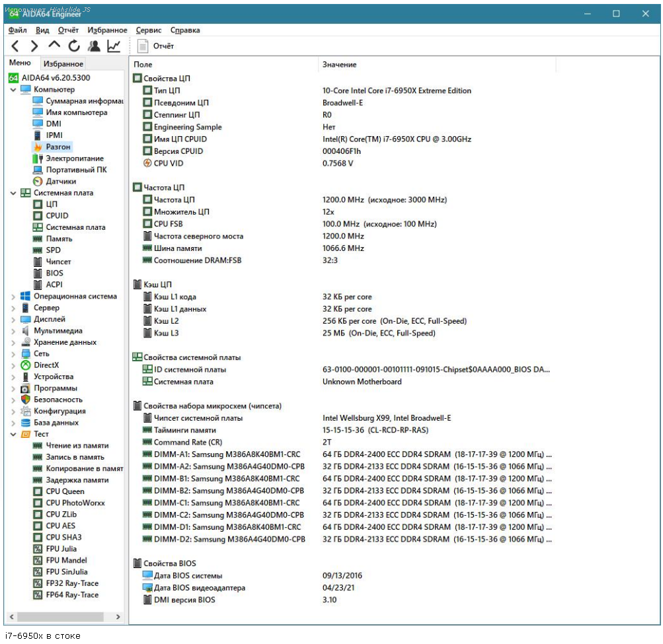Screen dimensions: 663x644
Task: Open Электропитание power management item
Action: (74, 159)
